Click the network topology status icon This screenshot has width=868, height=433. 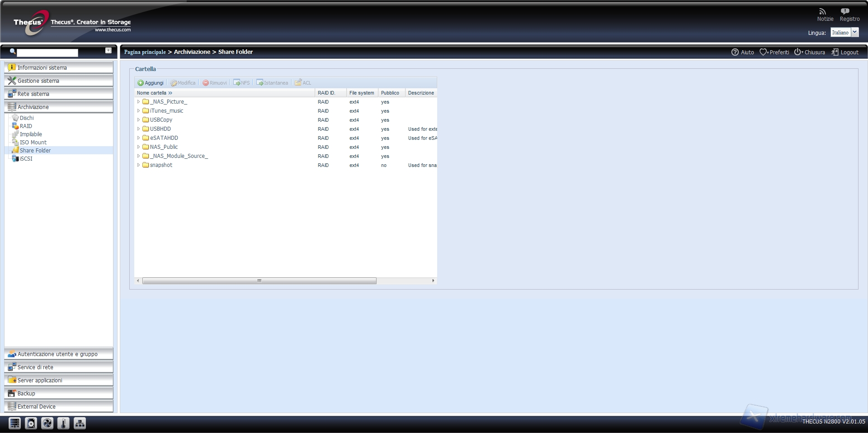pyautogui.click(x=80, y=423)
